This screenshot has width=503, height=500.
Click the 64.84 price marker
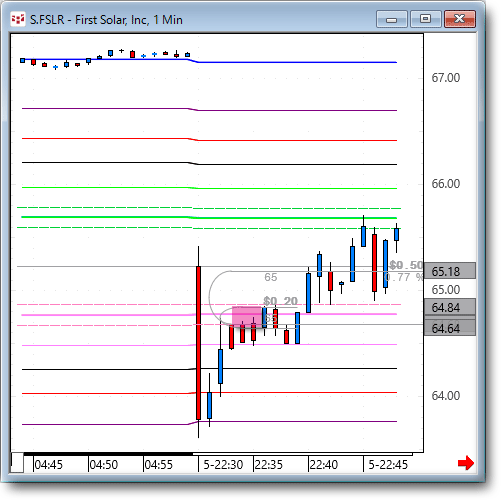(449, 307)
